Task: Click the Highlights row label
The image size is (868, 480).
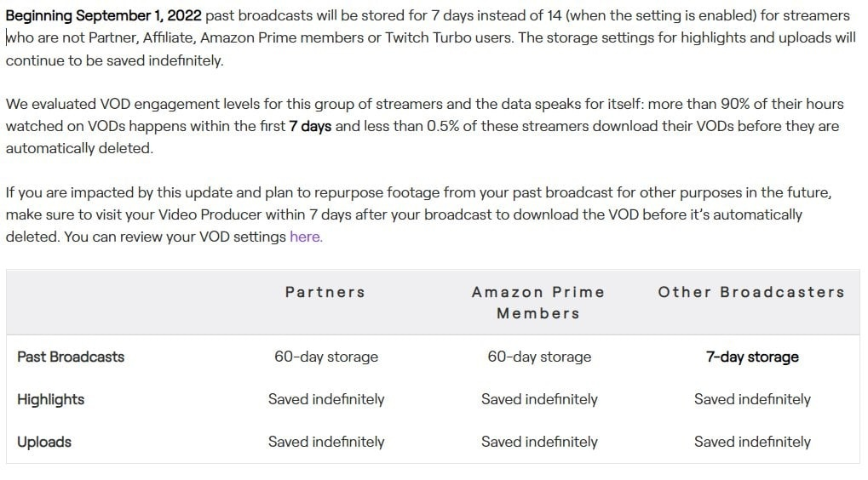Action: pyautogui.click(x=51, y=399)
